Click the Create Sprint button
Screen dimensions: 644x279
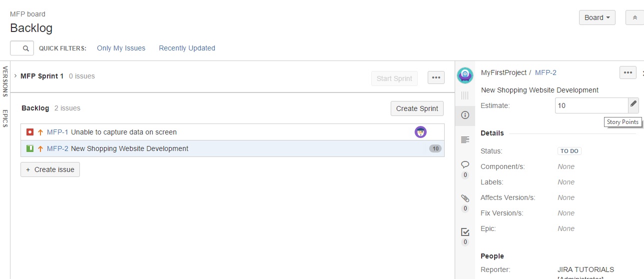[417, 108]
